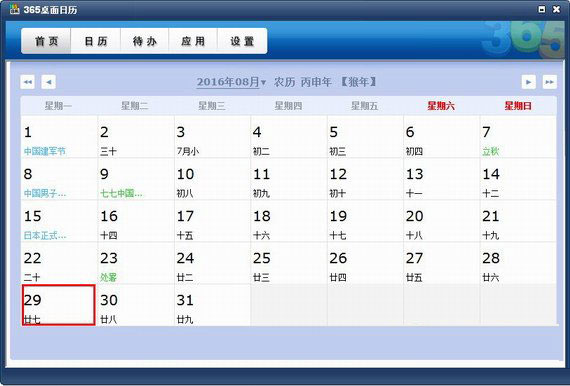
Task: Choose August 28 廿六
Action: click(x=518, y=263)
